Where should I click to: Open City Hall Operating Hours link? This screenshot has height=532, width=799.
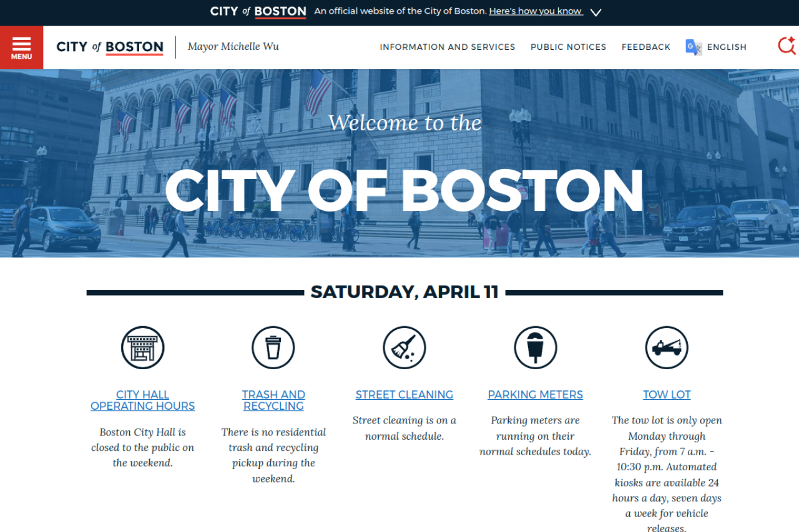tap(142, 400)
